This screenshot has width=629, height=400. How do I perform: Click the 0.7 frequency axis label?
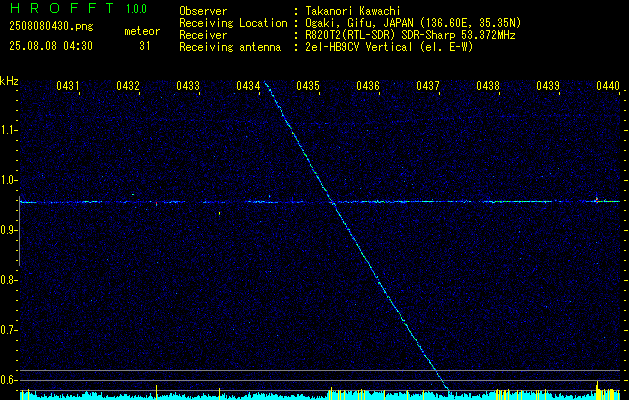tap(8, 330)
